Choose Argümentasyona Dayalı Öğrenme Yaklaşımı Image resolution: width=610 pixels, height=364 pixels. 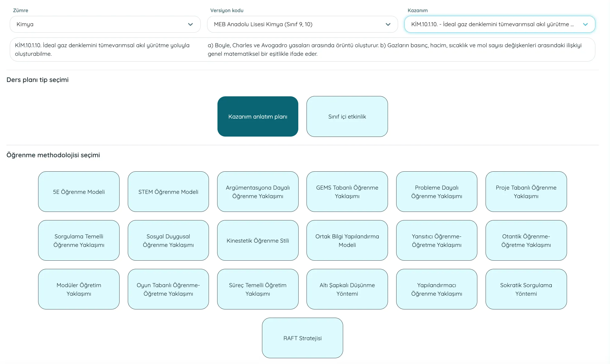coord(258,192)
